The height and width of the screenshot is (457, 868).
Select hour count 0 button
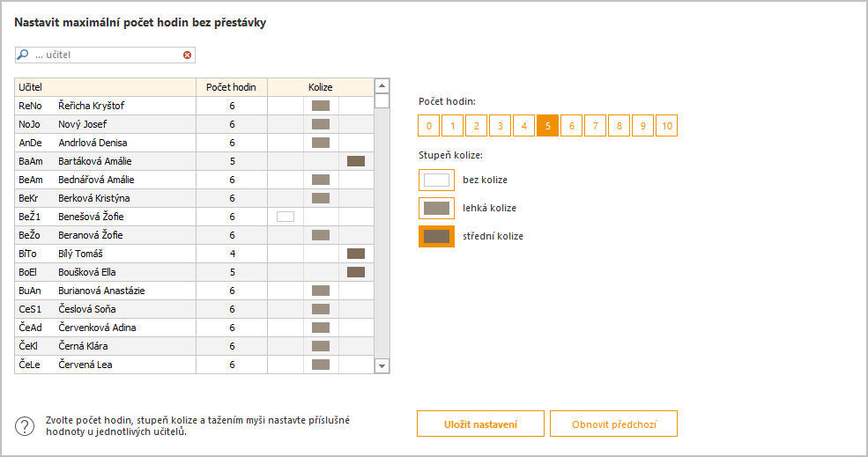coord(429,126)
